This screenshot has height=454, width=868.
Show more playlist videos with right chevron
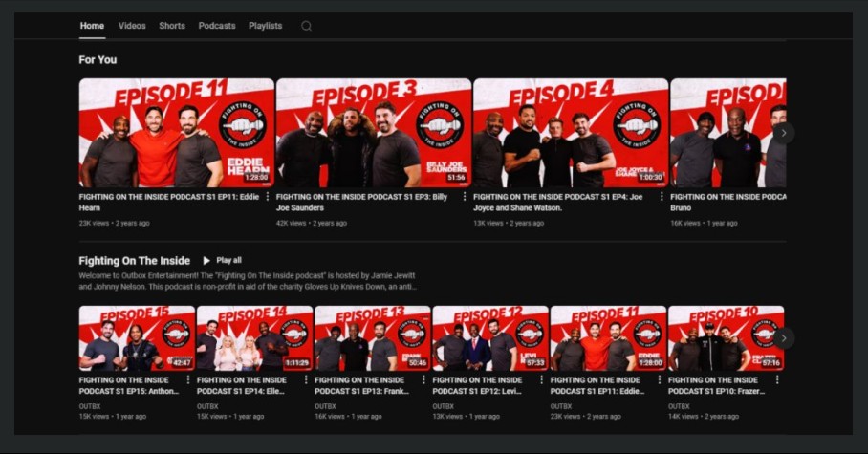(x=783, y=338)
